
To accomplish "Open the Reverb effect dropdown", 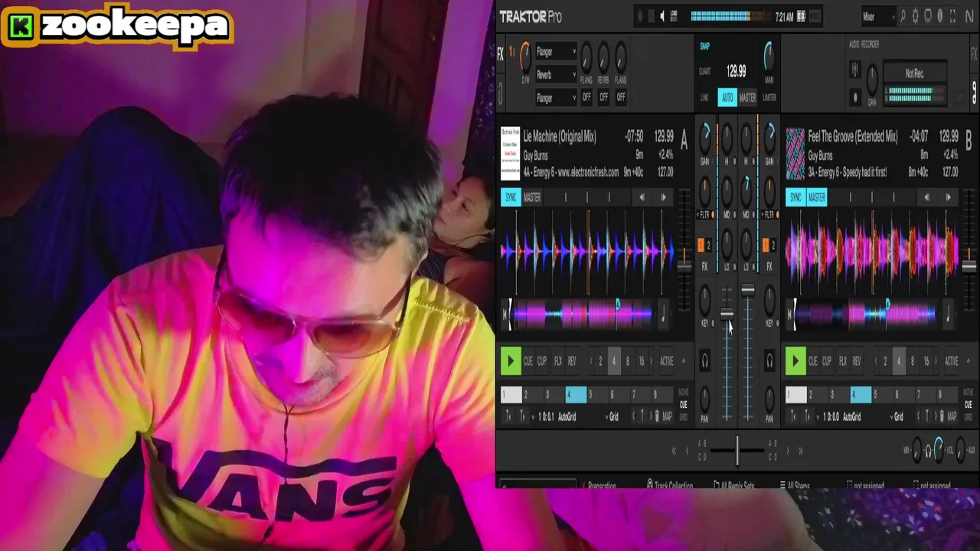I will coord(556,75).
